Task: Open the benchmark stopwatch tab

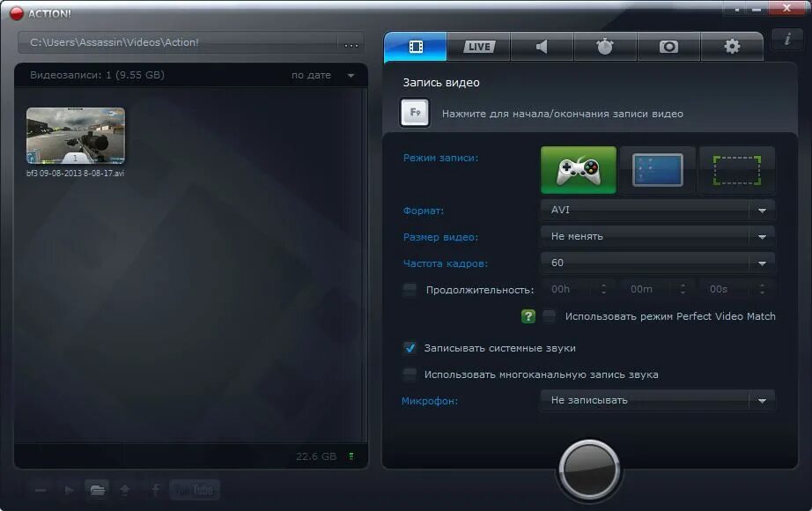Action: point(605,47)
